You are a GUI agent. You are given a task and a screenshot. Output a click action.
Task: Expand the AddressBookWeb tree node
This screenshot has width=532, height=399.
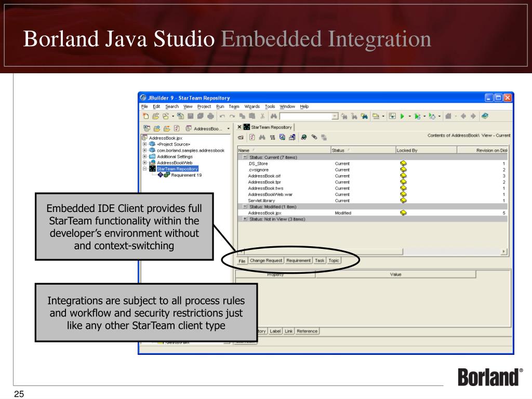(145, 163)
